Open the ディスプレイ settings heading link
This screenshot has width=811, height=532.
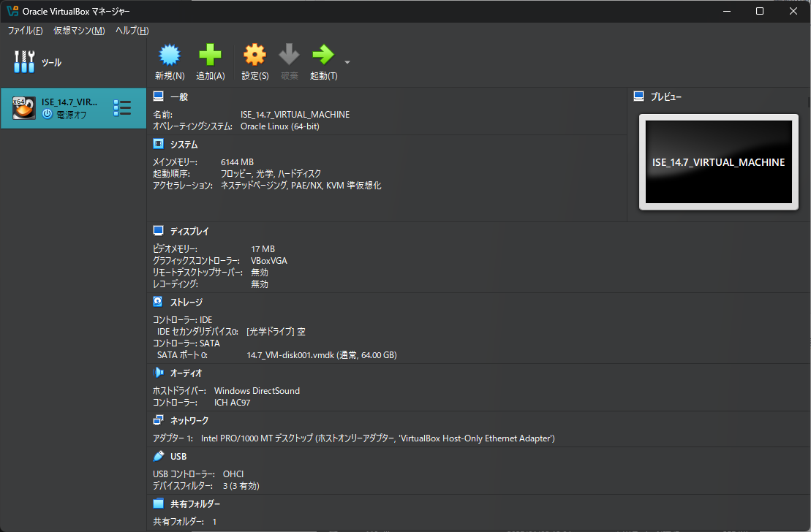(190, 231)
